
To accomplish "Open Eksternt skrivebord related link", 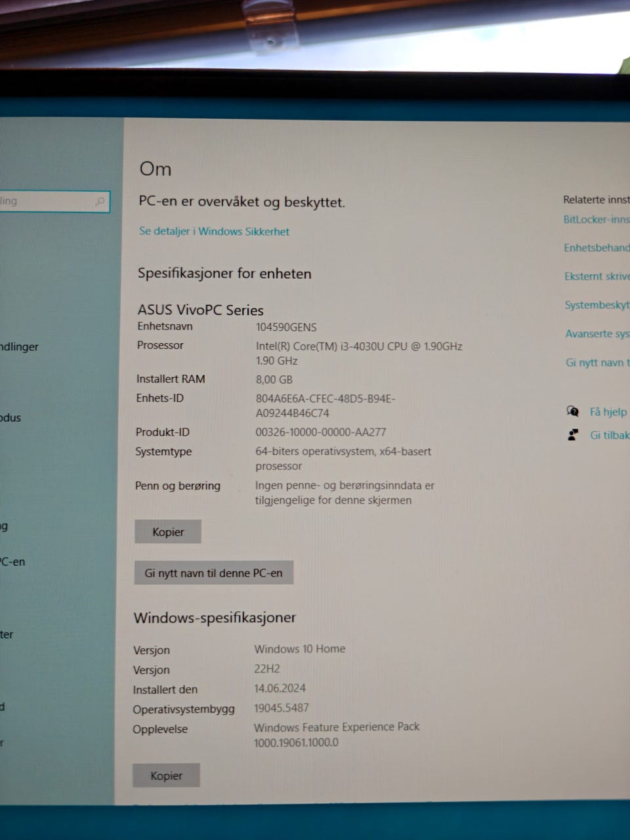I will pyautogui.click(x=597, y=276).
